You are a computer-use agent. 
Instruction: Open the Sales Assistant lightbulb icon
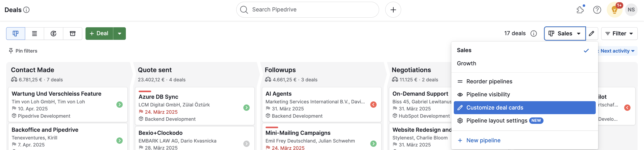[x=614, y=10]
